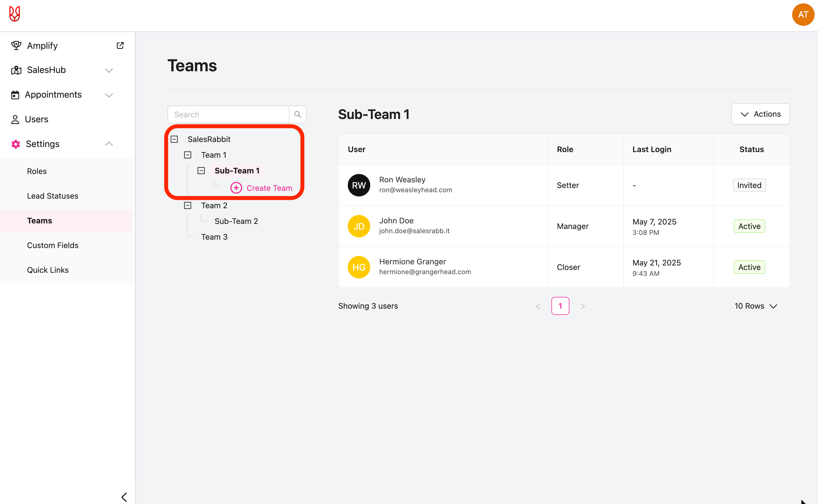Select Team 3 in tree

(x=214, y=237)
